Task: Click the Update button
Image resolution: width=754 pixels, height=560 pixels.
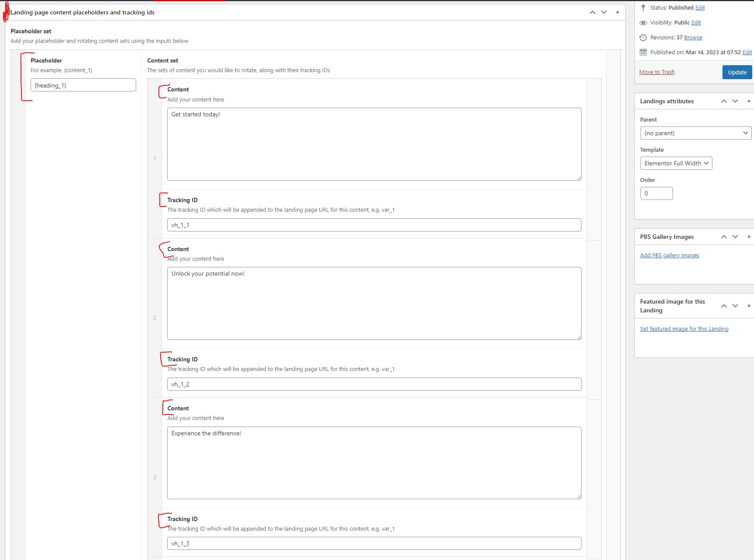Action: click(x=737, y=72)
